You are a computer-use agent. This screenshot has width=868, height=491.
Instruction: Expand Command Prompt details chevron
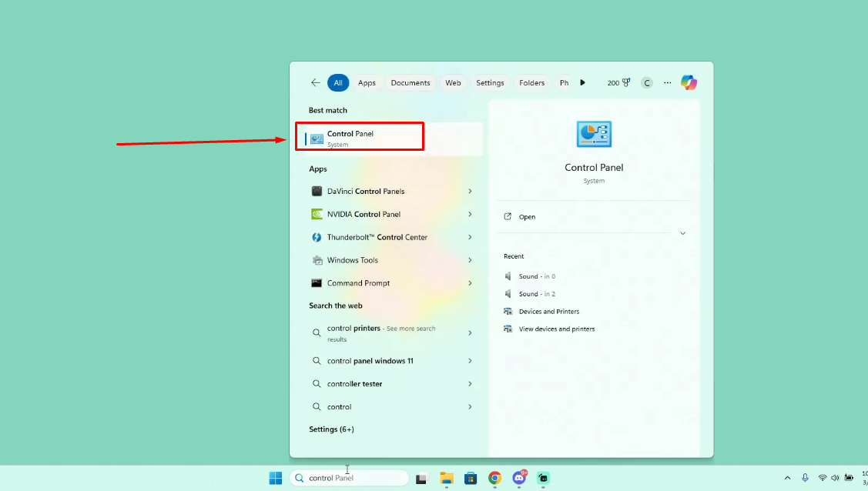pos(470,283)
